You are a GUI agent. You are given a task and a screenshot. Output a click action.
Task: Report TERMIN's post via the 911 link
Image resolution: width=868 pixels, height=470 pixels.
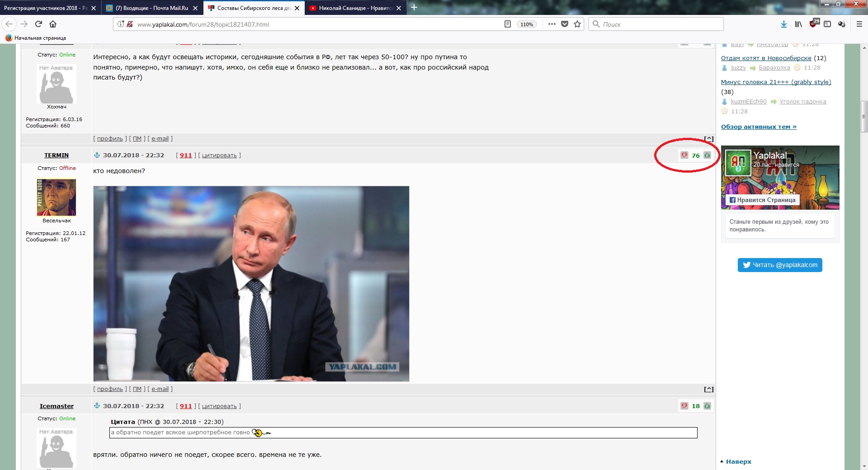pos(186,155)
